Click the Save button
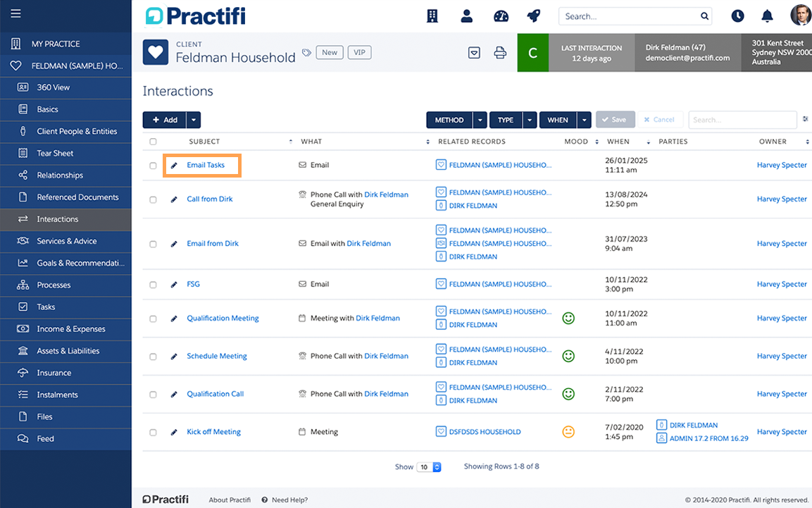812x508 pixels. click(615, 120)
